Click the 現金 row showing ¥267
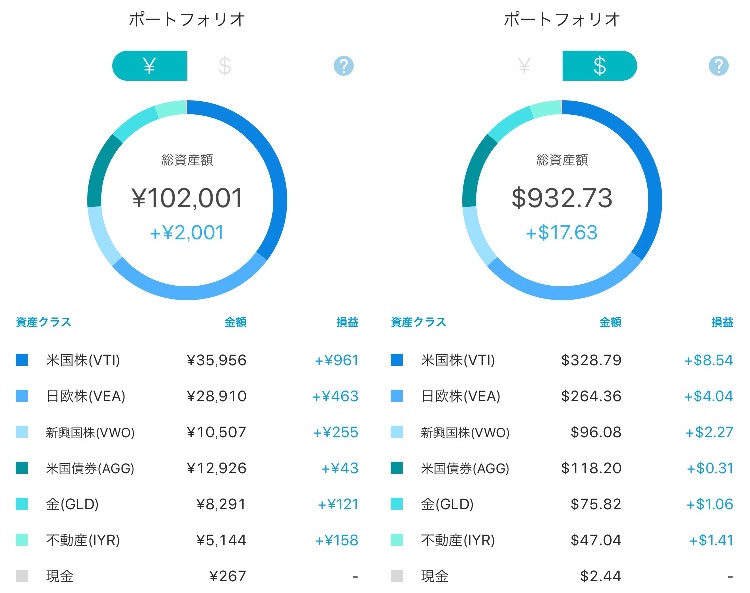 tap(187, 576)
